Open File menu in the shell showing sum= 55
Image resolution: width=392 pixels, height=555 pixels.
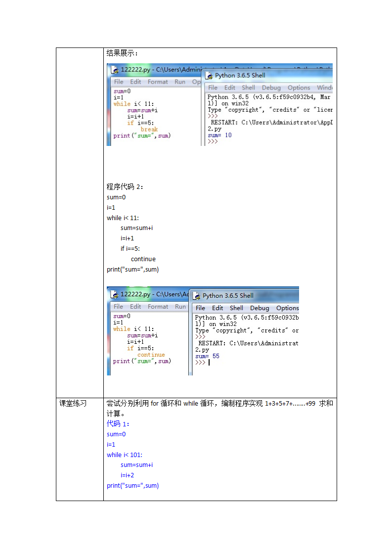[200, 308]
